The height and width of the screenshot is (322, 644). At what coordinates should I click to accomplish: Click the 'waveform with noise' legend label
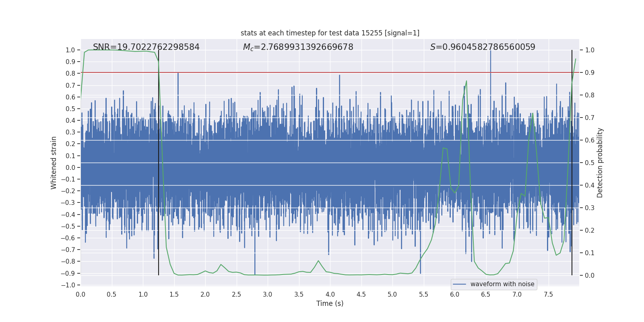[502, 284]
